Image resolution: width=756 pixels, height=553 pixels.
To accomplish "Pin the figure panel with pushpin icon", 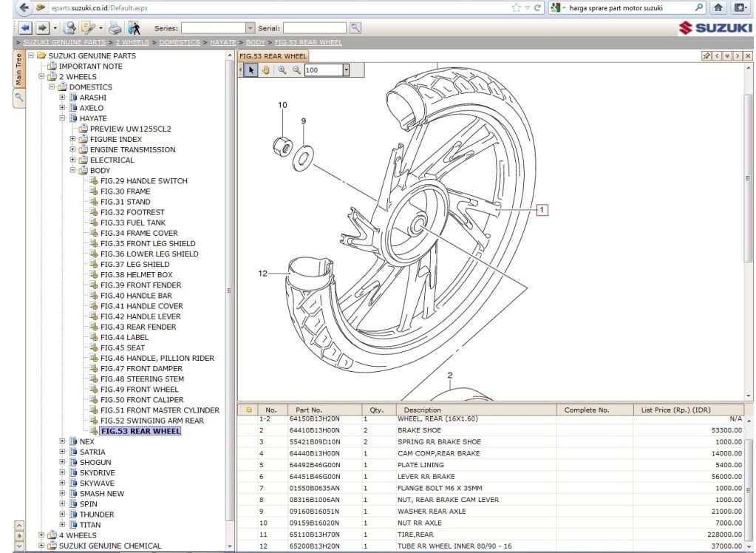I will (706, 56).
